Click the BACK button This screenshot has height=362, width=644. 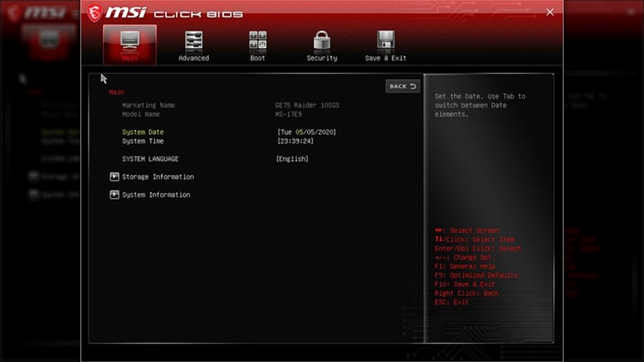coord(403,87)
